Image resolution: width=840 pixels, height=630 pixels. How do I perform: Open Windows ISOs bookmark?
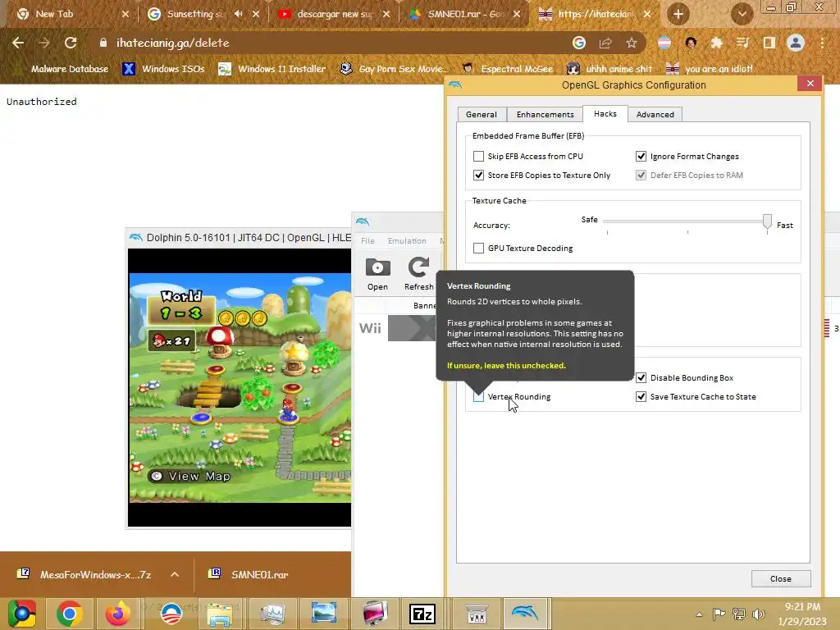tap(164, 69)
